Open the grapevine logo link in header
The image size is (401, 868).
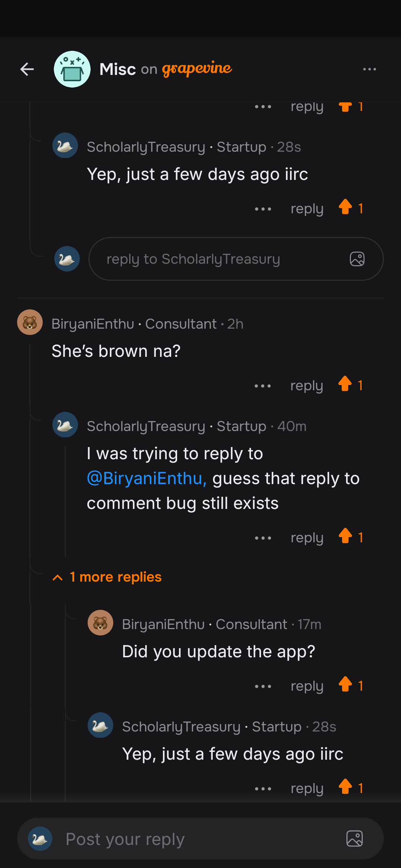197,69
